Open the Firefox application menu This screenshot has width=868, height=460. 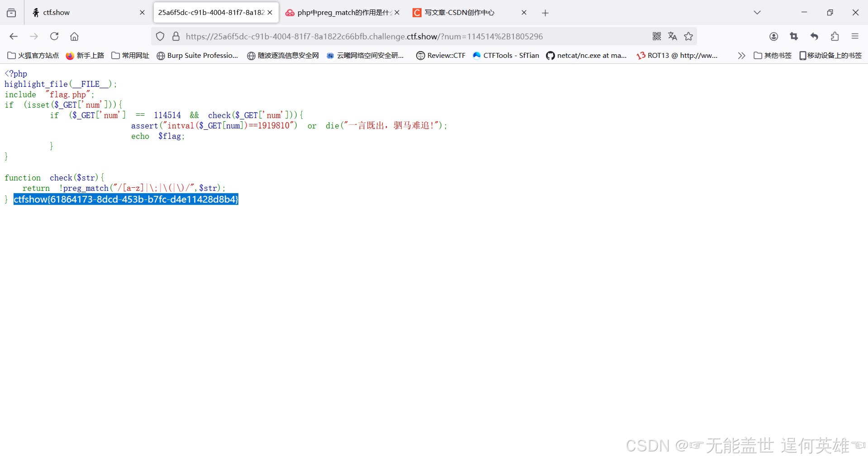coord(855,36)
